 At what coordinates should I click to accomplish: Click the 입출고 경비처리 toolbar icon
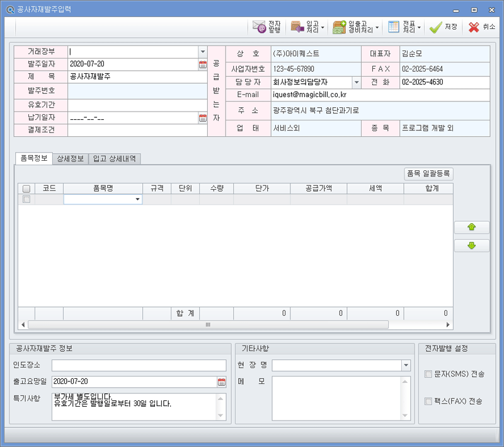click(340, 27)
